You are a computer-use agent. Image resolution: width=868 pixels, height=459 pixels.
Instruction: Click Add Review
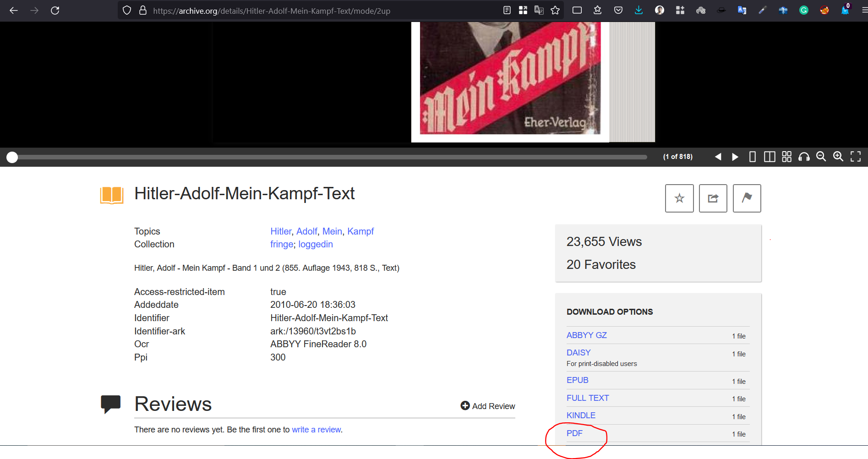click(488, 406)
